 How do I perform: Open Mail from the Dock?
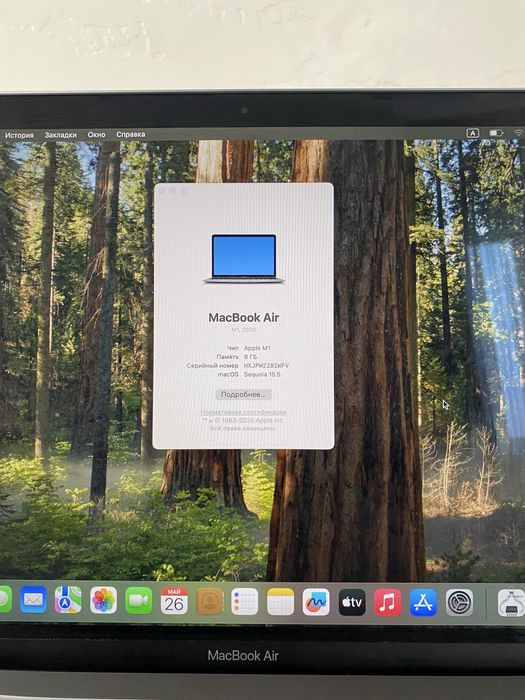coord(33,600)
